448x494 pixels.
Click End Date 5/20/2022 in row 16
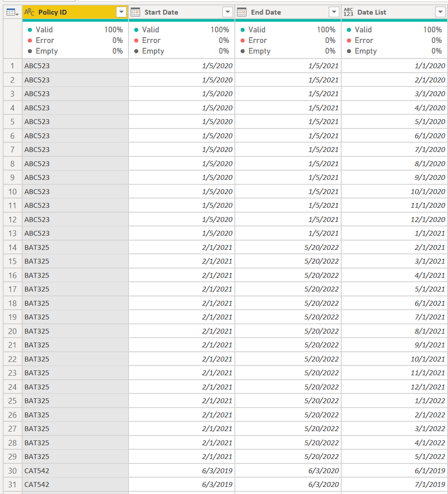pyautogui.click(x=288, y=275)
